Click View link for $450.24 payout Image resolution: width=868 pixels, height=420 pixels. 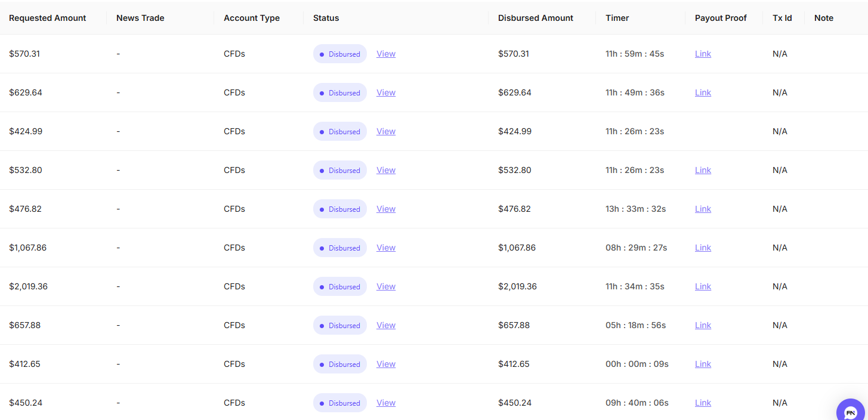click(385, 403)
